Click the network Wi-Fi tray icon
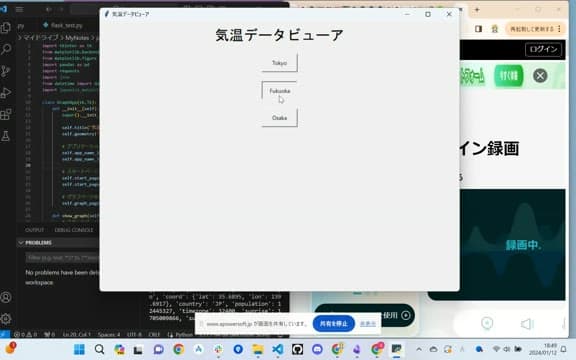This screenshot has height=360, width=576. click(x=496, y=349)
